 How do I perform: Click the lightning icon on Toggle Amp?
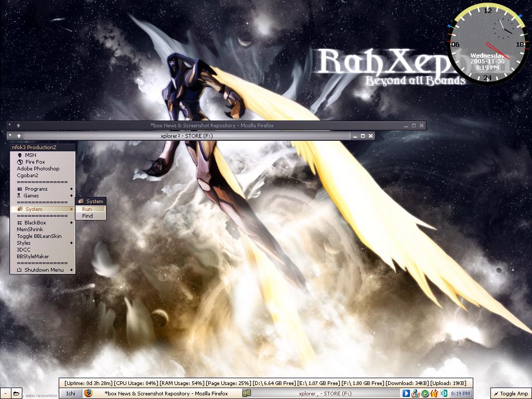(x=496, y=394)
